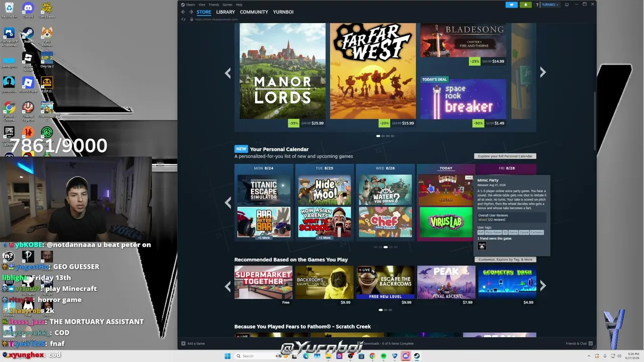Open the Hide & Moo calendar entry
Viewport: 644px width, 362px height.
[325, 190]
